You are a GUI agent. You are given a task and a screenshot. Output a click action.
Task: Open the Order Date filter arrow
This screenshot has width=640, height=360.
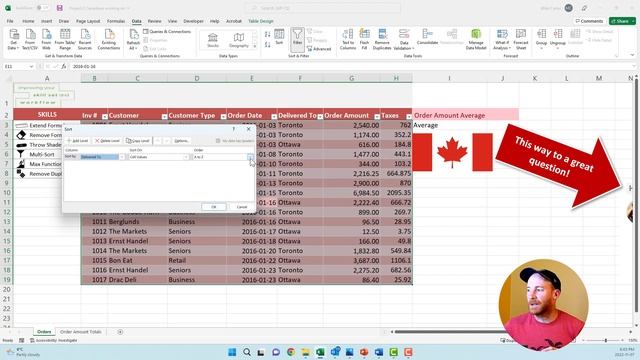[x=274, y=117]
